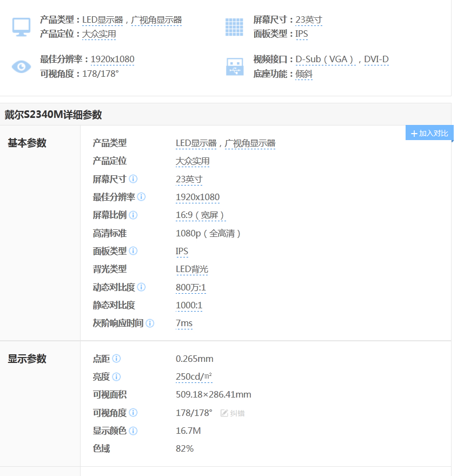The height and width of the screenshot is (476, 464).
Task: Click 高清标准 row label
Action: (x=110, y=233)
